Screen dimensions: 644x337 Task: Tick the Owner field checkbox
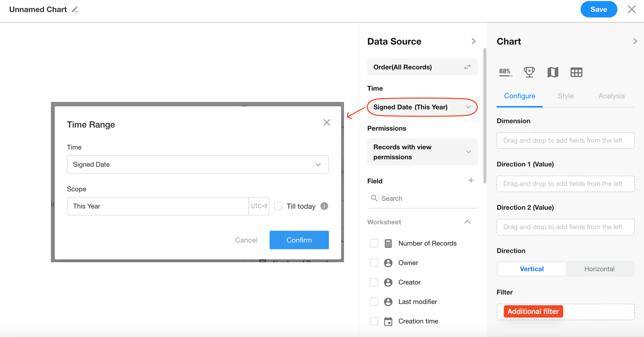click(374, 263)
